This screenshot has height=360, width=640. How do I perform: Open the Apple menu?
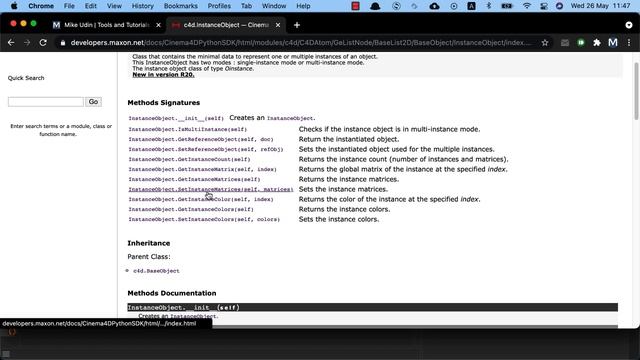point(14,6)
